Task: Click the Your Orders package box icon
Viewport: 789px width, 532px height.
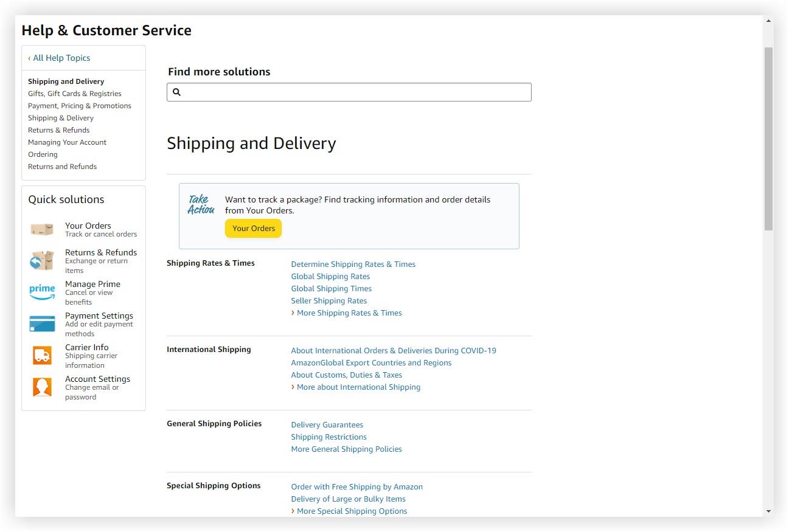Action: pos(42,229)
